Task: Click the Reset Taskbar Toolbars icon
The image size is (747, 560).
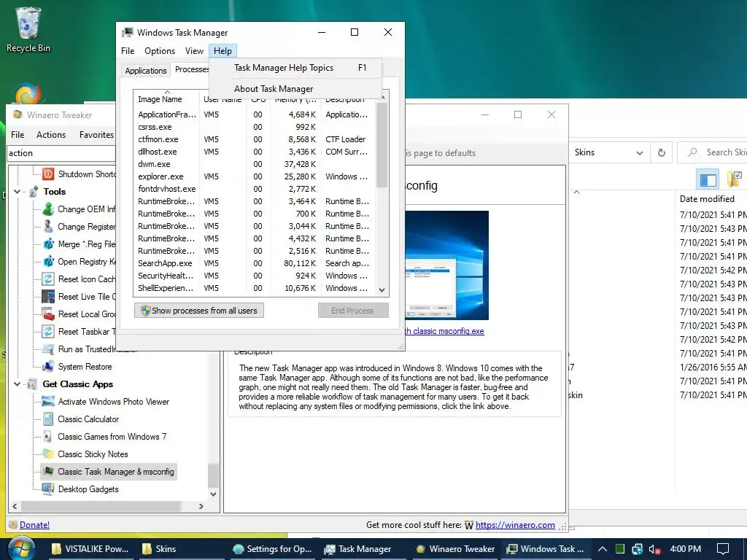Action: click(48, 332)
